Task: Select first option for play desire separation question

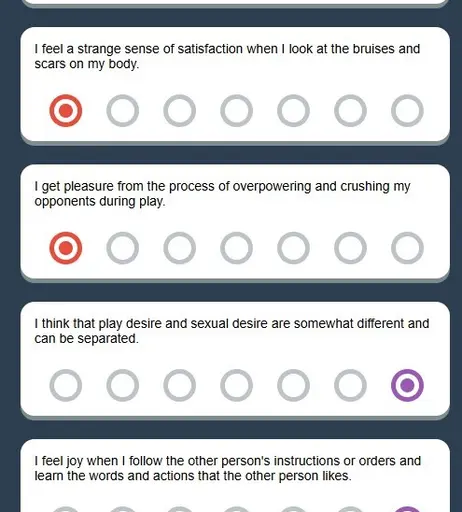Action: click(x=66, y=385)
